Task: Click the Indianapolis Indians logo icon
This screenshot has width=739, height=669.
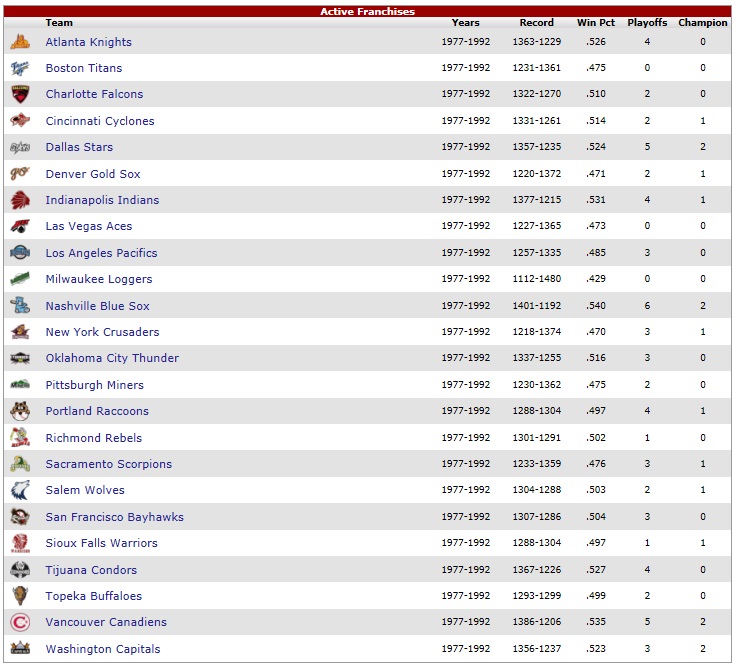Action: point(20,200)
